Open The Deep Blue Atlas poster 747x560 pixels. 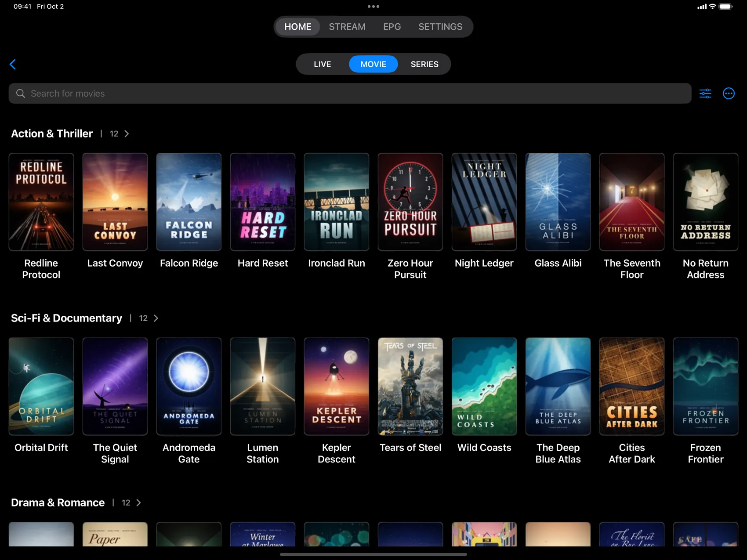[x=558, y=387]
